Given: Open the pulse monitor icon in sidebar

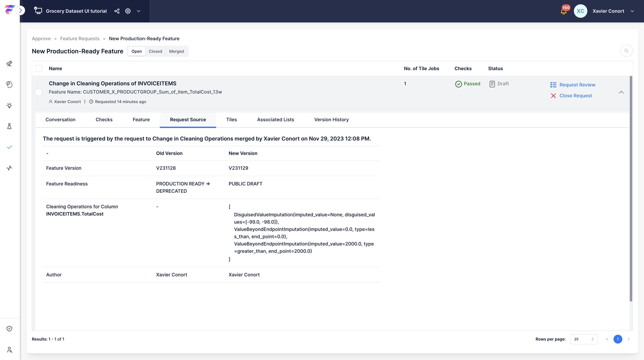Looking at the screenshot, I should (x=9, y=168).
